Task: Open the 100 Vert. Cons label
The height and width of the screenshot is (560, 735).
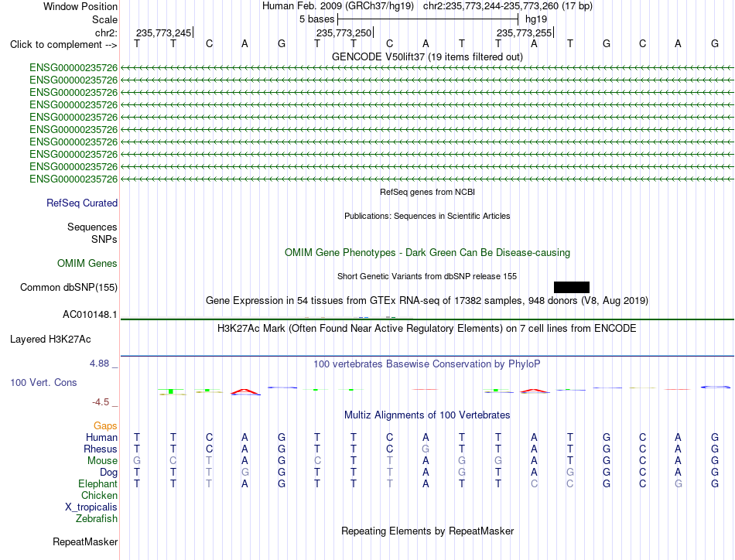Action: tap(43, 382)
